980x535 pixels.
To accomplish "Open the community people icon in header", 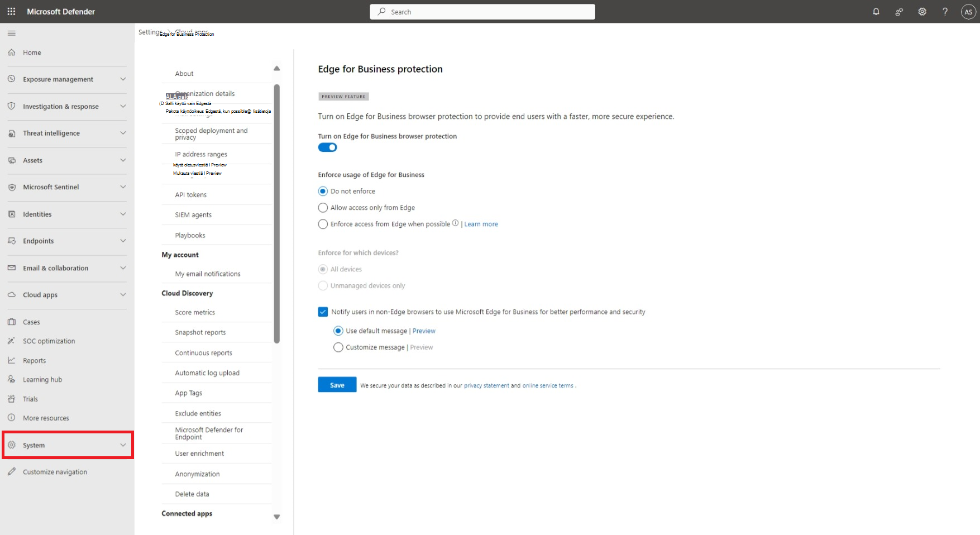I will coord(899,11).
